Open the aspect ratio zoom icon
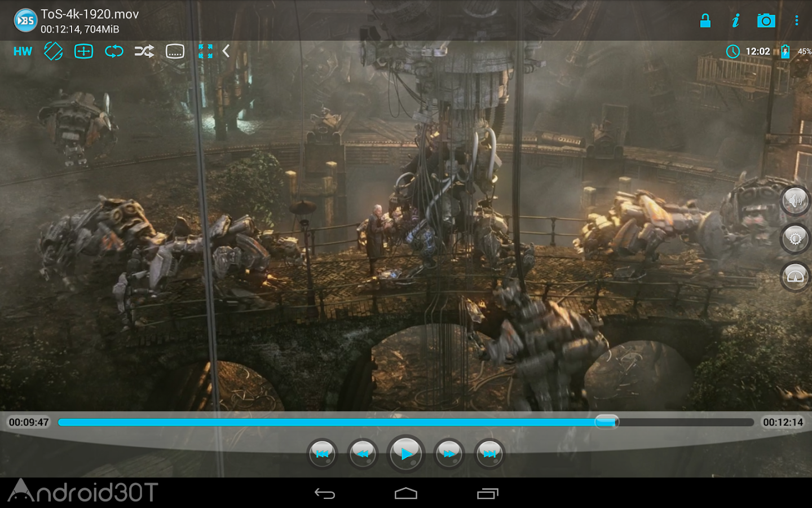The width and height of the screenshot is (812, 508). click(x=83, y=51)
